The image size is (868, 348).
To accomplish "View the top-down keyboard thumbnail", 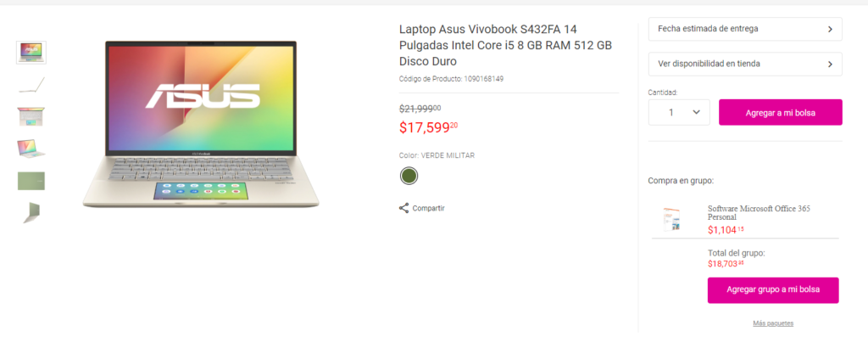I will [x=31, y=116].
